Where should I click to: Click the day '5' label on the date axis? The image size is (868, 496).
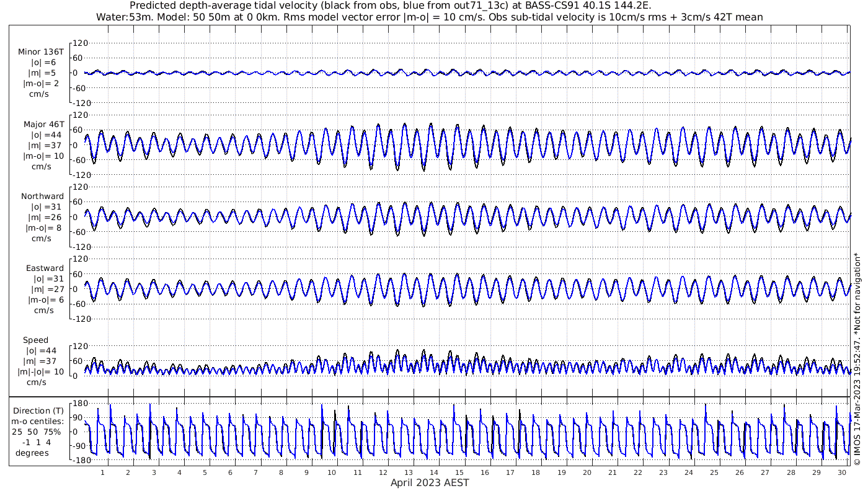click(205, 472)
